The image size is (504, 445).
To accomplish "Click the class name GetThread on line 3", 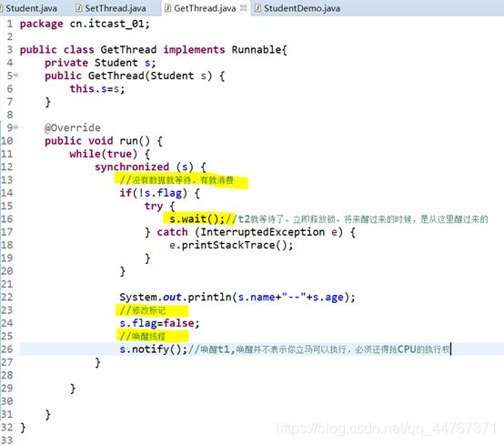I will (x=128, y=50).
